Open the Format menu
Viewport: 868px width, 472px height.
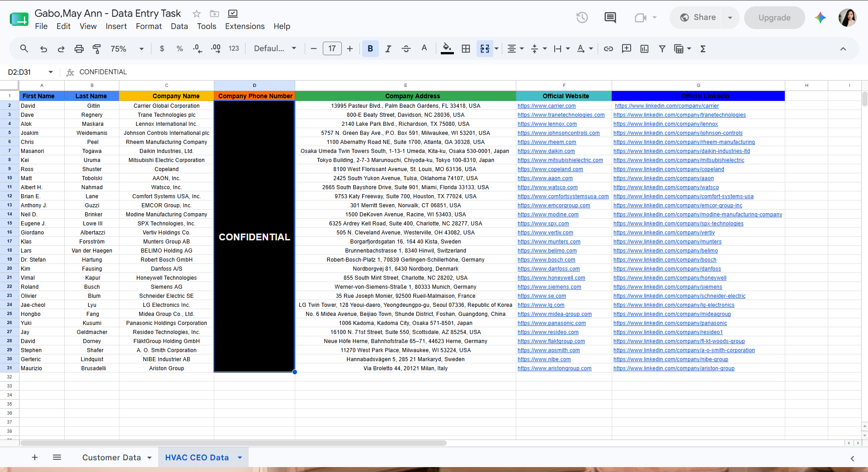coord(149,26)
